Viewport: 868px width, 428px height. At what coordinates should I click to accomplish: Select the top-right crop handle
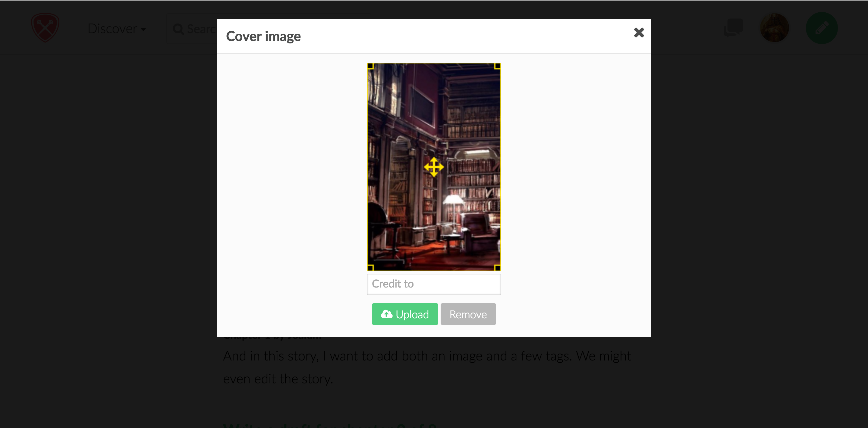(x=497, y=66)
